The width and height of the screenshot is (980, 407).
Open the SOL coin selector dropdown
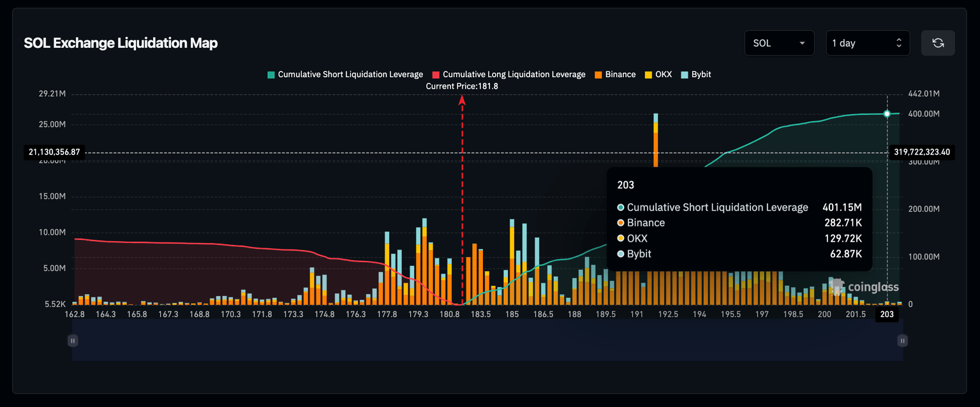[779, 43]
